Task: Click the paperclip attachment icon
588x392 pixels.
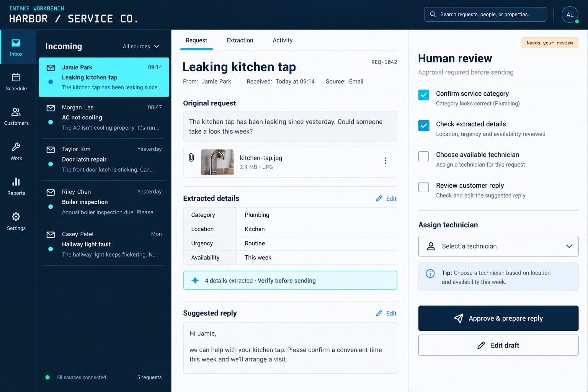Action: click(191, 157)
